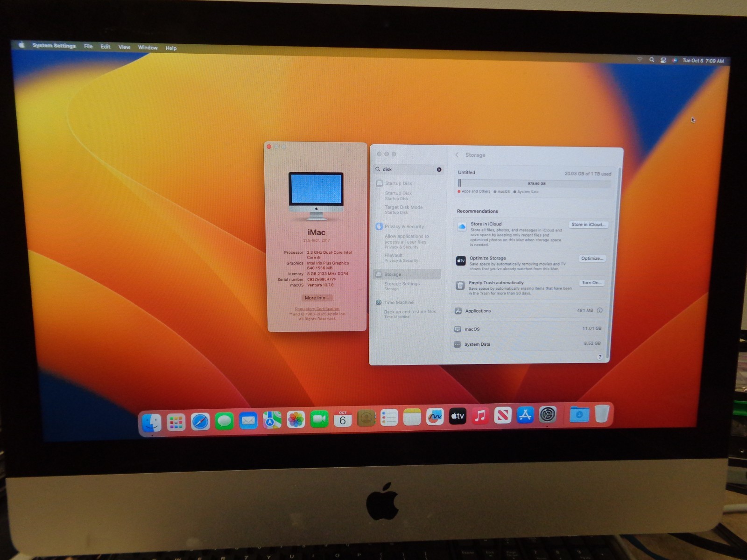
Task: Click Spotlight search icon in menu bar
Action: coord(651,60)
